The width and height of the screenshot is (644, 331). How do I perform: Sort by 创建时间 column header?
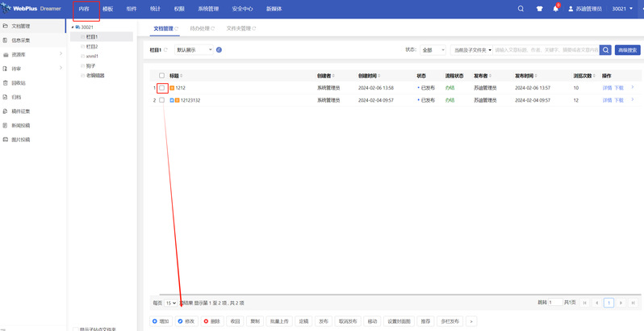[369, 76]
